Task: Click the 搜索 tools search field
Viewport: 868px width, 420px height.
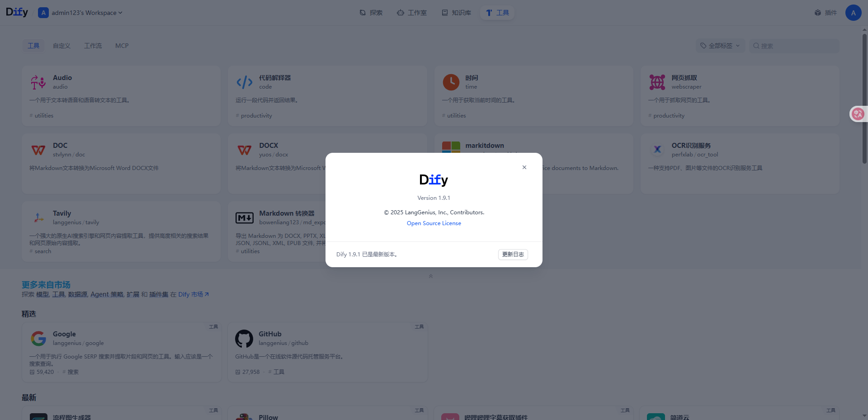Action: [x=794, y=46]
